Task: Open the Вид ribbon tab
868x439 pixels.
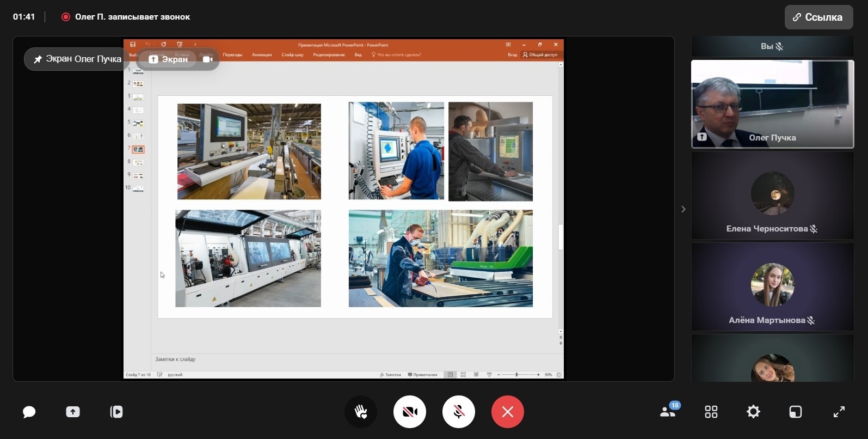Action: pyautogui.click(x=358, y=54)
